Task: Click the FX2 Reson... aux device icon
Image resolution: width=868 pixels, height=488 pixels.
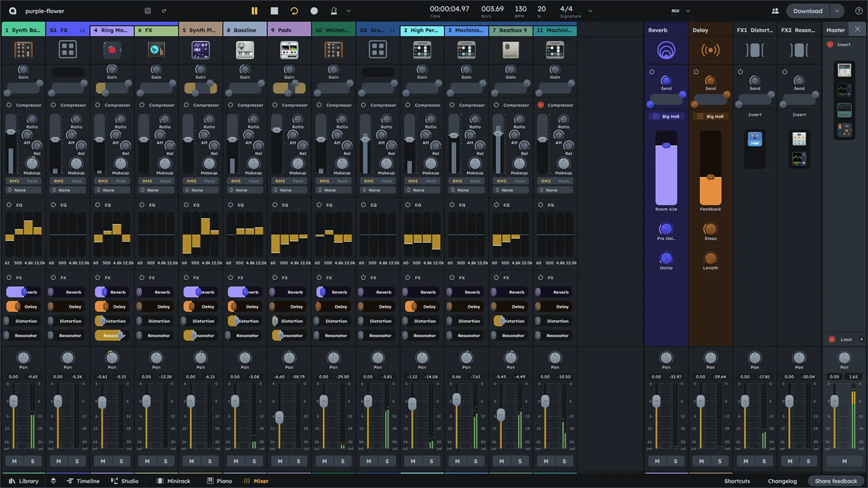Action: pos(799,50)
